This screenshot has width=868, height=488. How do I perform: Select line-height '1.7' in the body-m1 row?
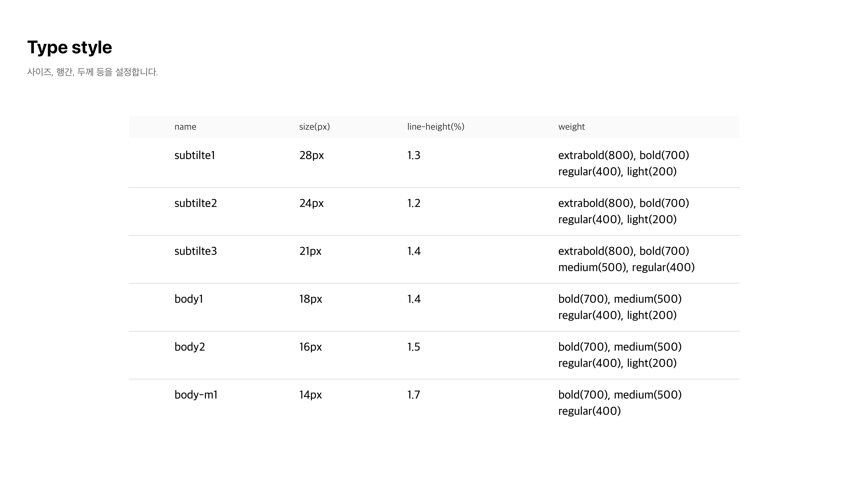[x=414, y=395]
